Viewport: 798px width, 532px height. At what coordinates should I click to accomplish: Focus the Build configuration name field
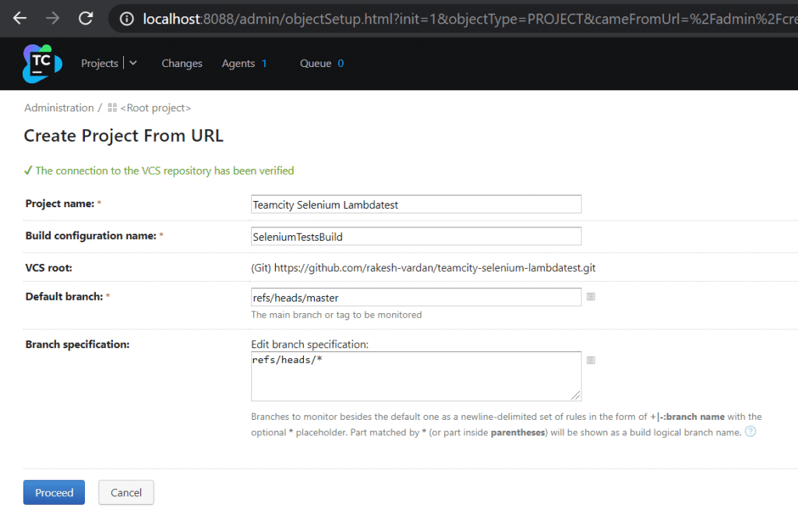pos(416,236)
